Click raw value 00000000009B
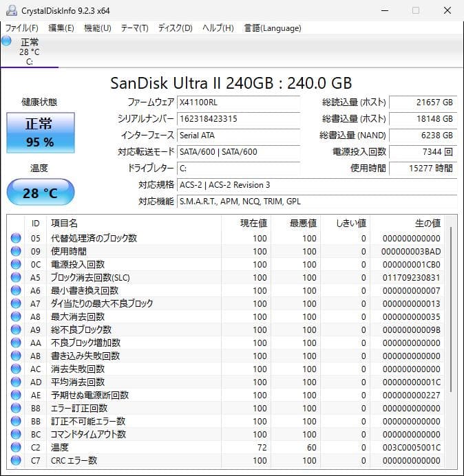This screenshot has height=476, width=464. click(x=411, y=329)
